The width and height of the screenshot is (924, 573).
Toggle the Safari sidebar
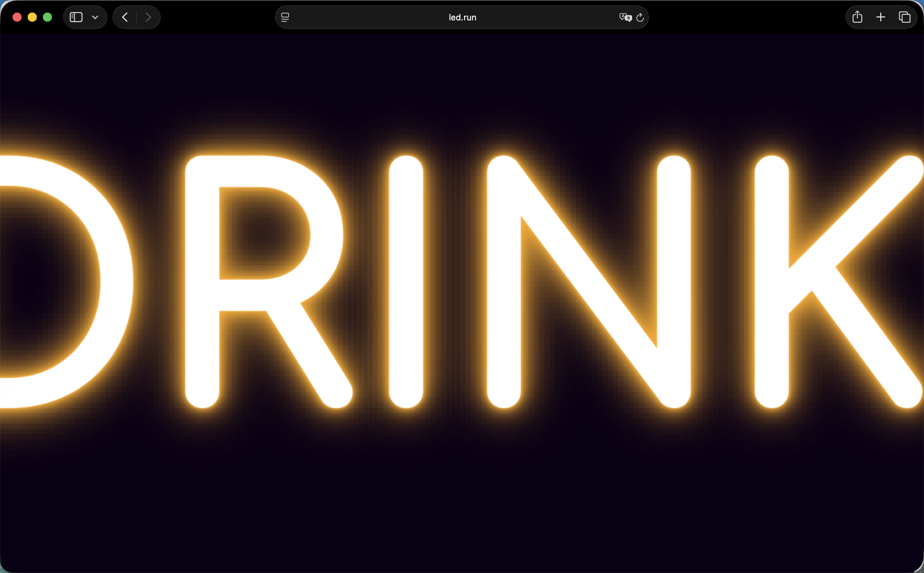(x=76, y=17)
